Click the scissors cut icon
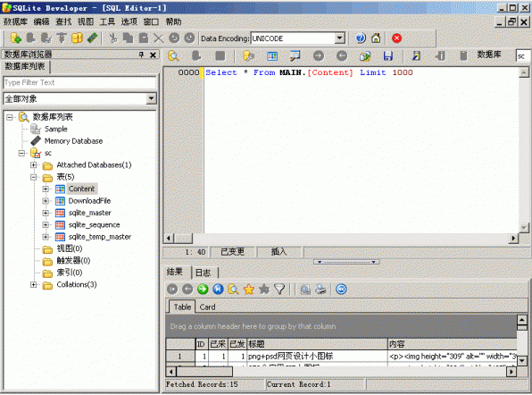Screen dimensions: 532x395 click(x=112, y=38)
